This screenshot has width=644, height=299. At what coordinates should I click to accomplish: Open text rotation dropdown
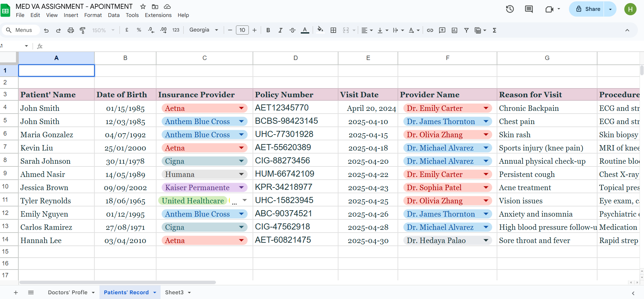[414, 30]
